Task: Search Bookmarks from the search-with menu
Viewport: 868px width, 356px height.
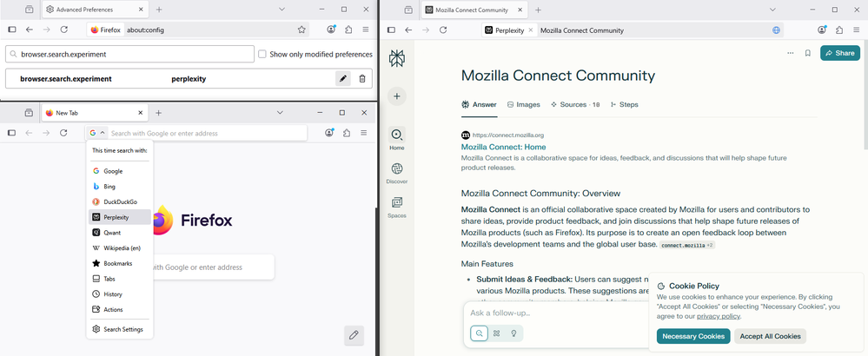Action: 120,264
